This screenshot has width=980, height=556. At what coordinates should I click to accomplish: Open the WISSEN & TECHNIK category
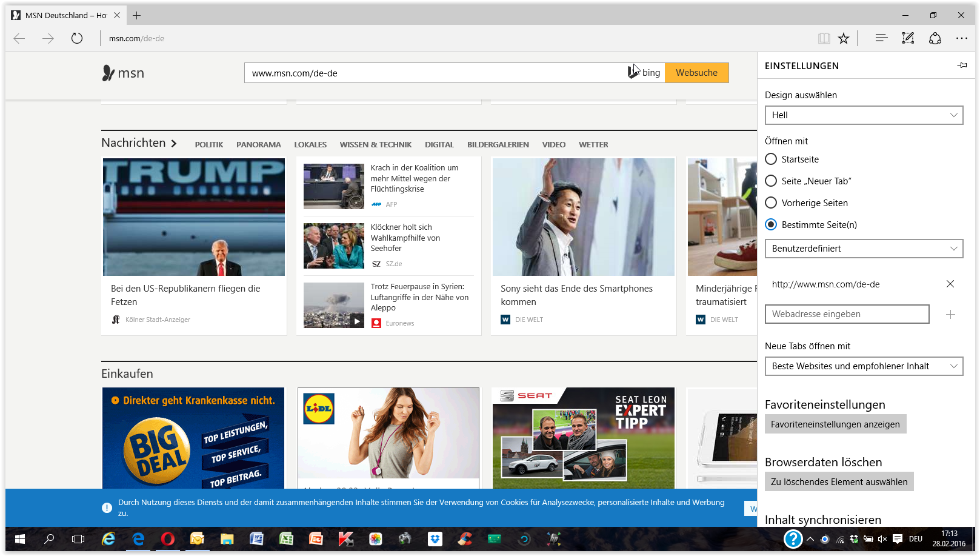coord(376,145)
